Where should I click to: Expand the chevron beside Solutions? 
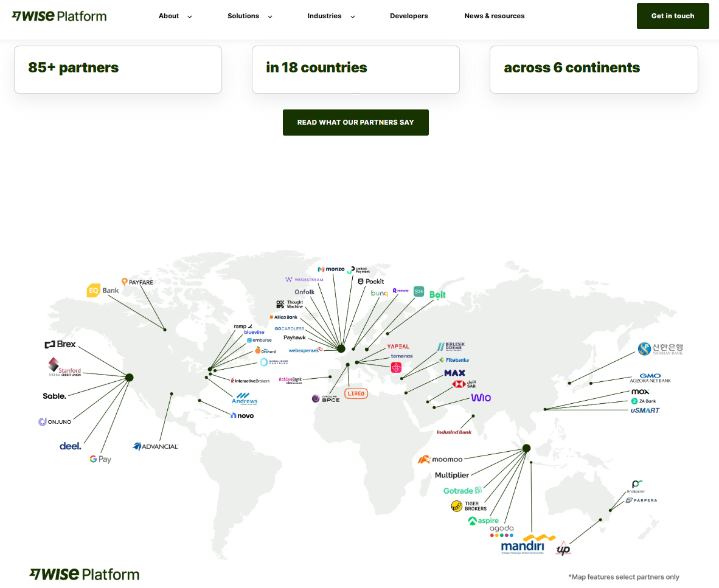(x=270, y=17)
